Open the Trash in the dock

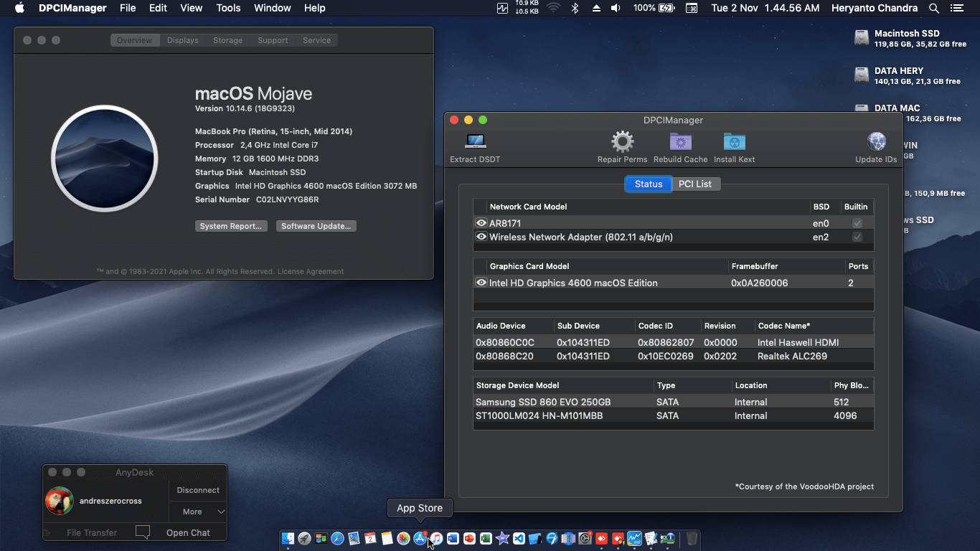tap(692, 539)
